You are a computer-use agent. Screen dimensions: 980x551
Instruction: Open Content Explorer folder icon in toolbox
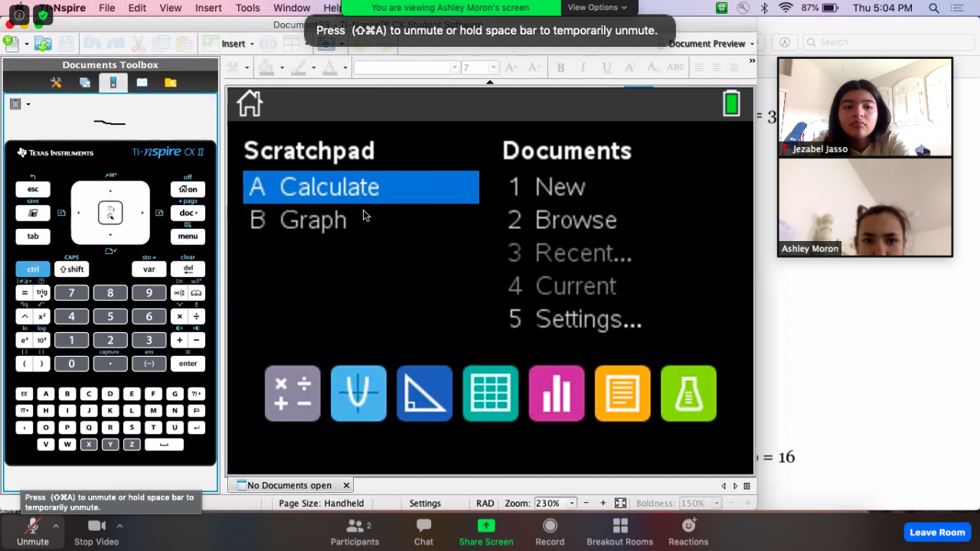(x=170, y=83)
